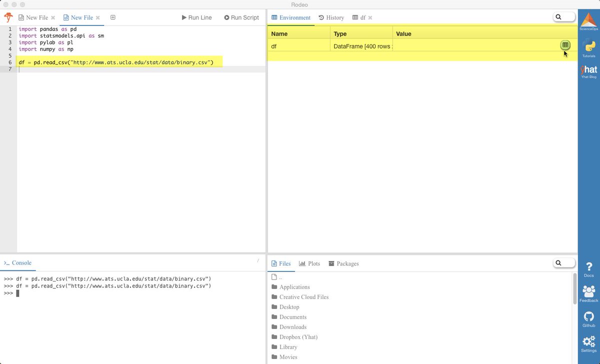Screen dimensions: 600x364
Task: Click the Run Script button
Action: click(x=241, y=17)
